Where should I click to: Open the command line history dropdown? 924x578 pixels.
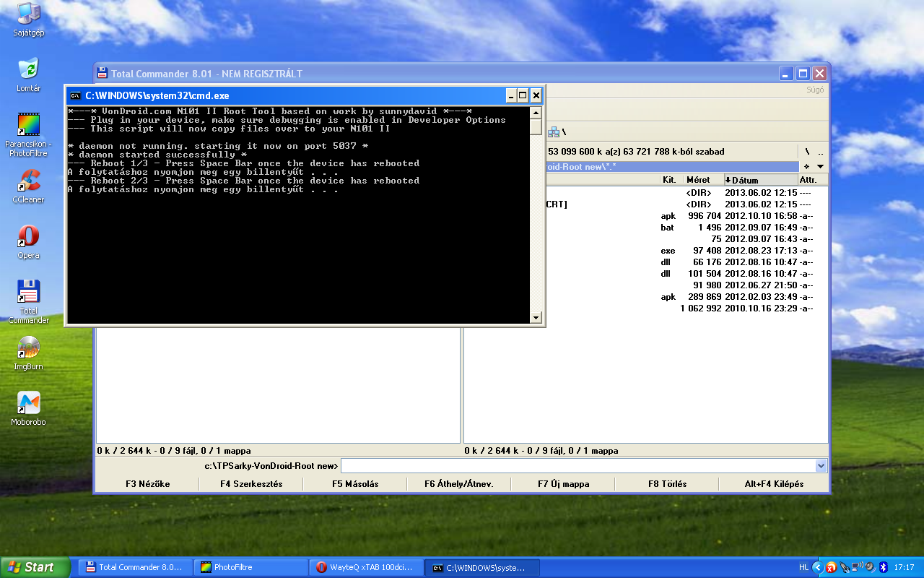click(821, 466)
